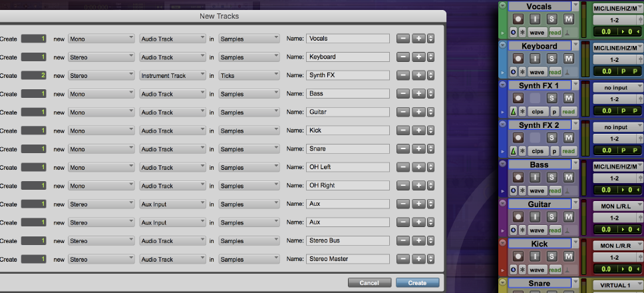Click plus button on the Kick row
Viewport: 644px width, 293px height.
(418, 131)
